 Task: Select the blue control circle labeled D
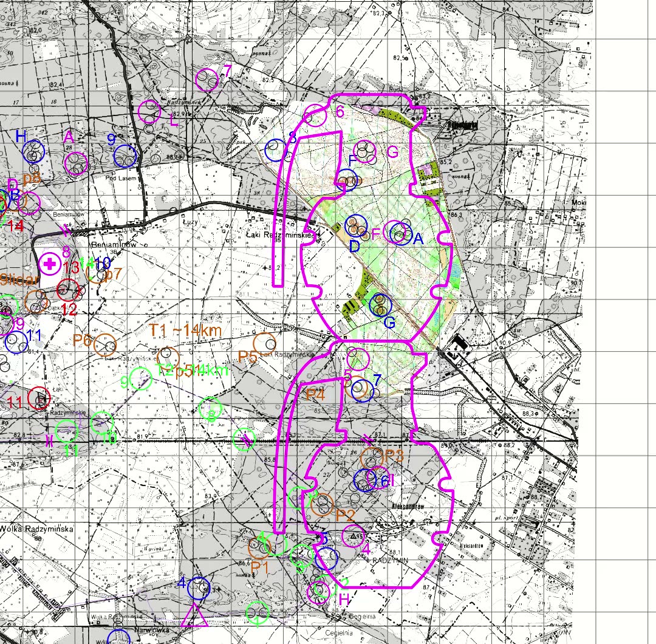pos(356,226)
